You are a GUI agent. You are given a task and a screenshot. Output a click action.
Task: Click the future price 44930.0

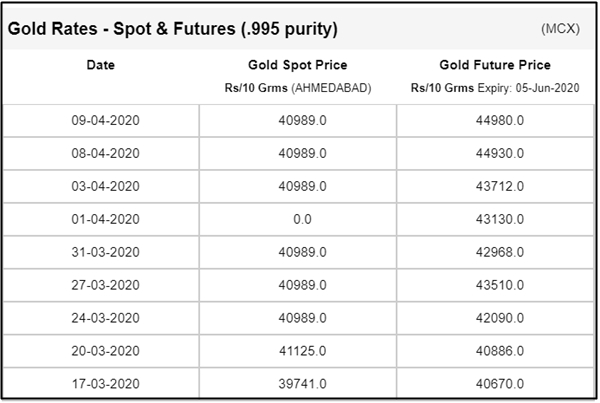coord(495,154)
